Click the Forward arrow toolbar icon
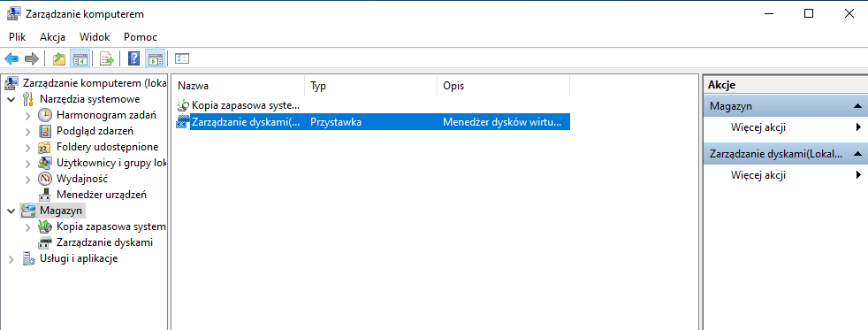The width and height of the screenshot is (868, 330). [32, 58]
